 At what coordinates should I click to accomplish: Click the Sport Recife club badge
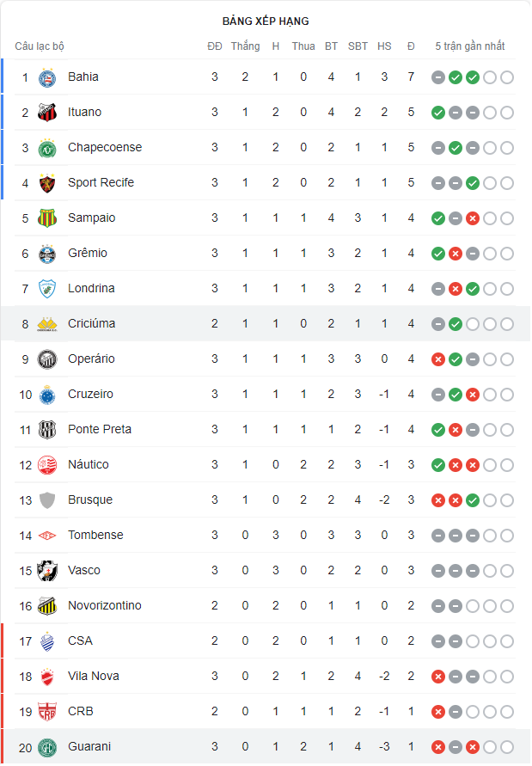tap(47, 183)
